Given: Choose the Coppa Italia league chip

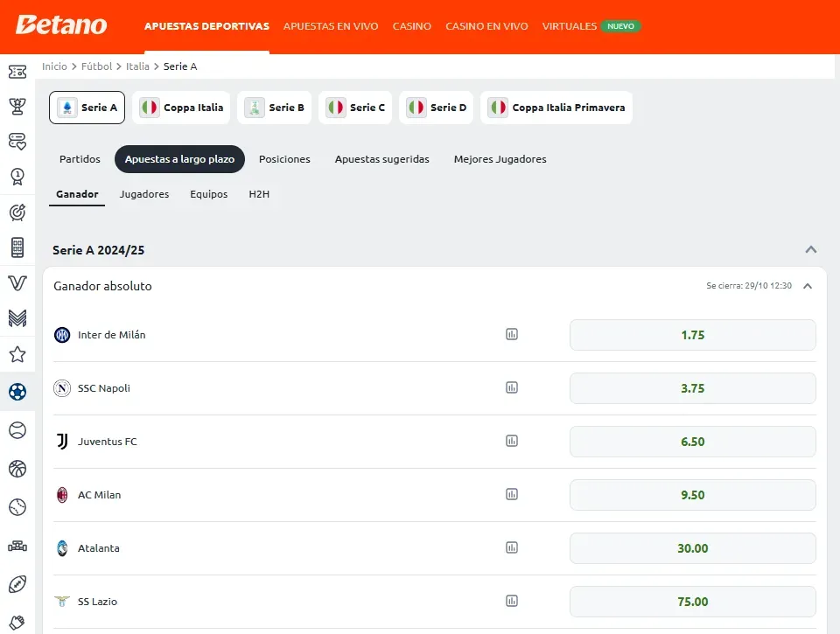Looking at the screenshot, I should click(181, 108).
